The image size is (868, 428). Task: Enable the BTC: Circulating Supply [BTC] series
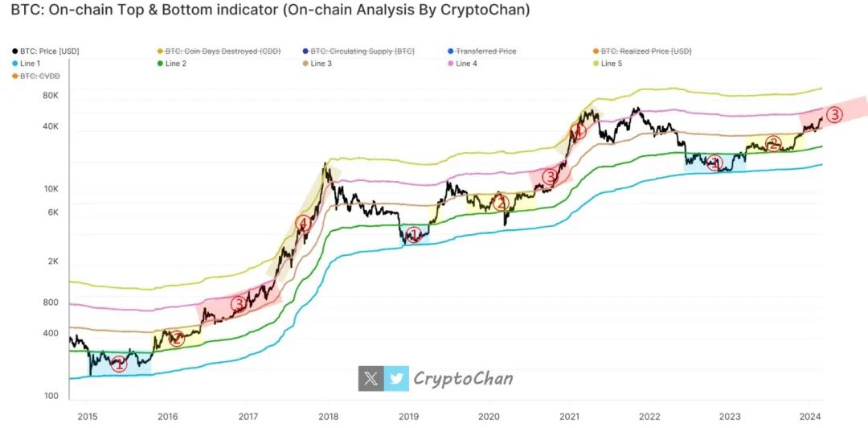362,51
